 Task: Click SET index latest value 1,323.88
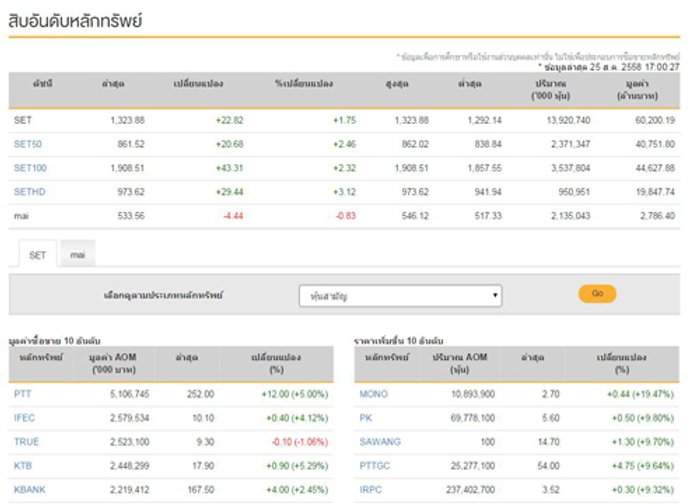click(127, 121)
